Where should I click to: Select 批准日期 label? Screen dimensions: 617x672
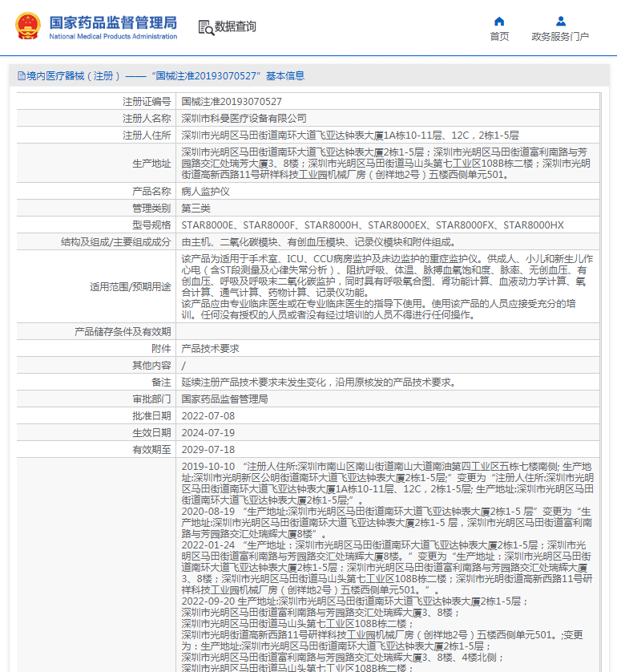coord(151,416)
